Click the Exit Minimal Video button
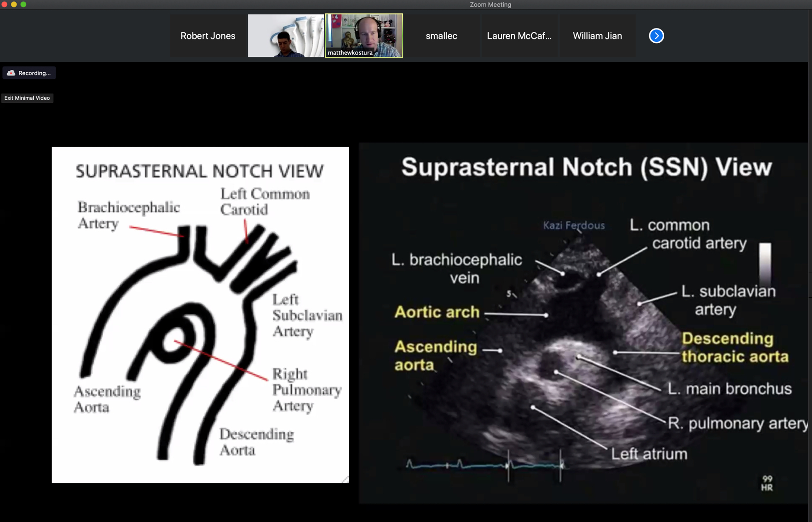The image size is (812, 522). 27,98
